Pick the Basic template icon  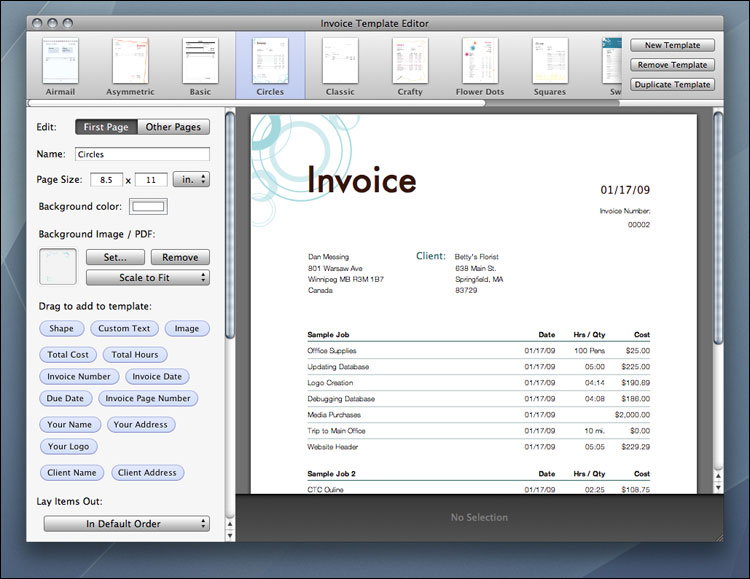200,62
